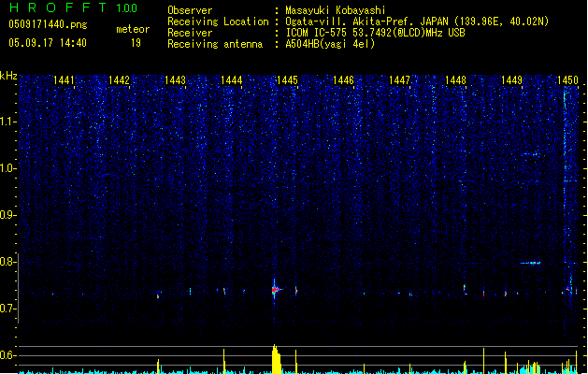
Task: Click the A504HB(yagi 4el) antenna text
Action: coord(330,44)
